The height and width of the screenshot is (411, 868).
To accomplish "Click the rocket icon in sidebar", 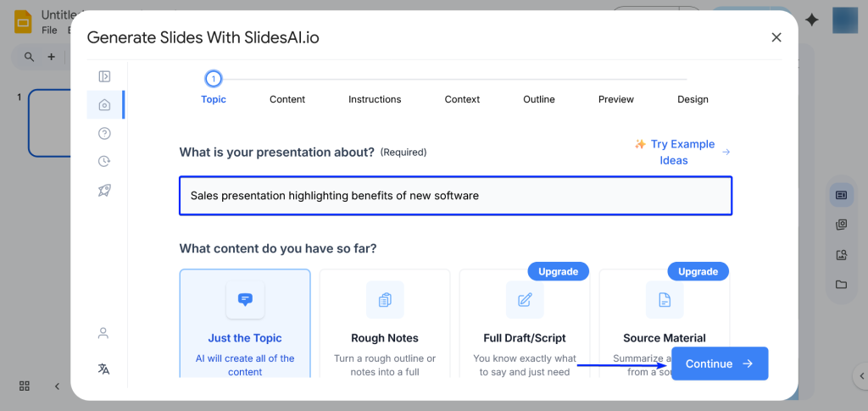I will pyautogui.click(x=104, y=191).
